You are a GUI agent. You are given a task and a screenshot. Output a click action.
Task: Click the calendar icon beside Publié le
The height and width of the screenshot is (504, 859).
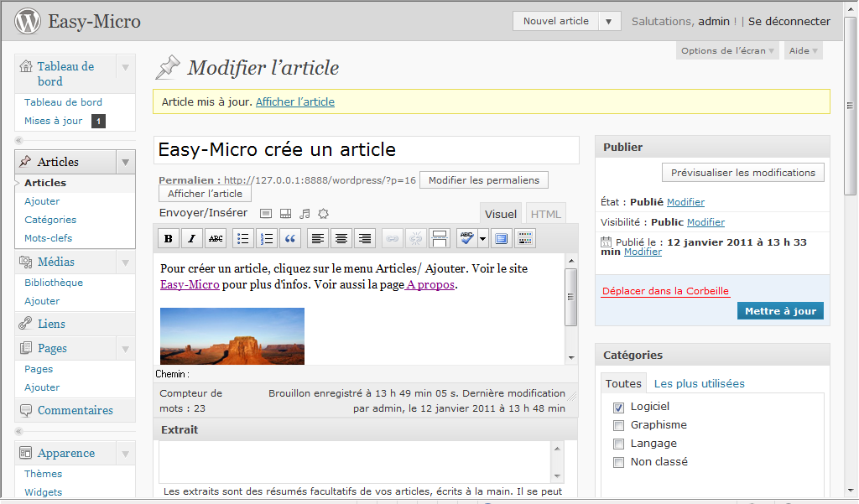click(x=606, y=242)
